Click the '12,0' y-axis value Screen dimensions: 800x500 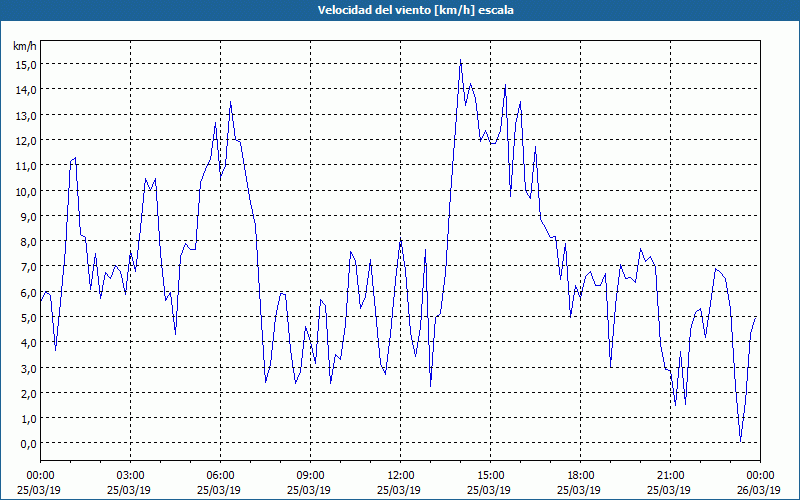(28, 141)
